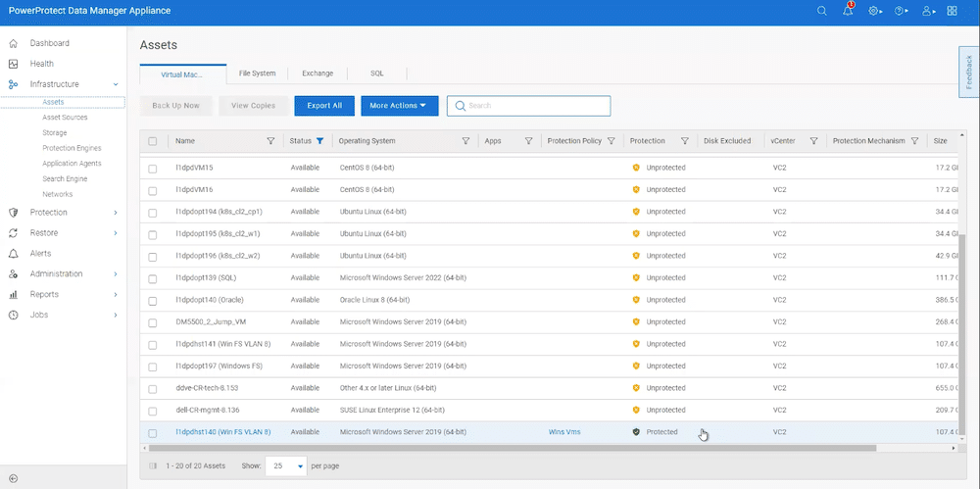This screenshot has height=489, width=980.
Task: Change the per page count dropdown
Action: click(287, 465)
